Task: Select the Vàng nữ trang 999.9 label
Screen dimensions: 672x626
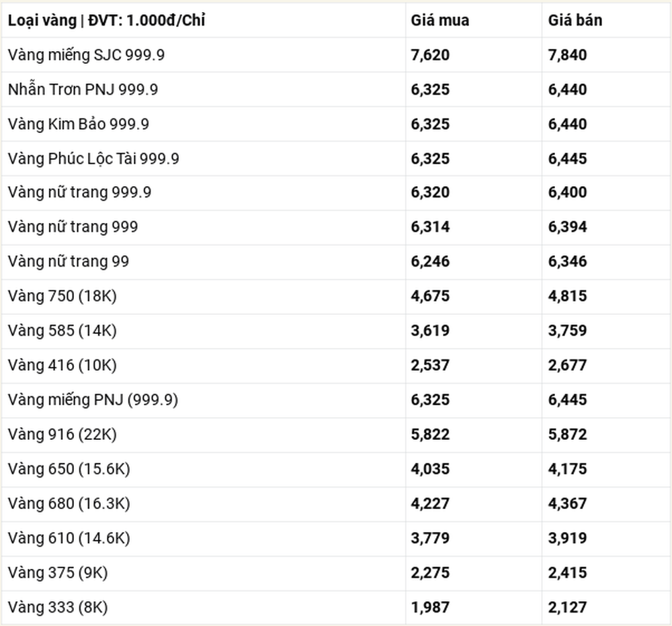Action: point(80,192)
